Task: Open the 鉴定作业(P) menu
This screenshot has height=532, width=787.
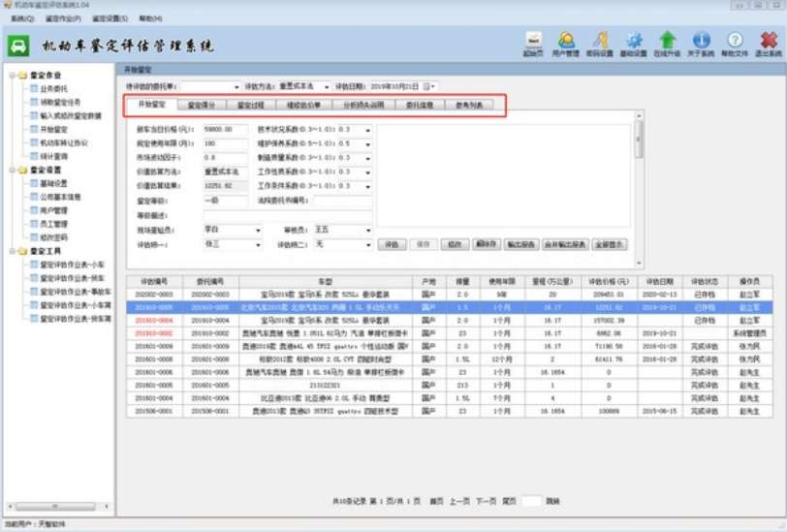Action: point(60,17)
